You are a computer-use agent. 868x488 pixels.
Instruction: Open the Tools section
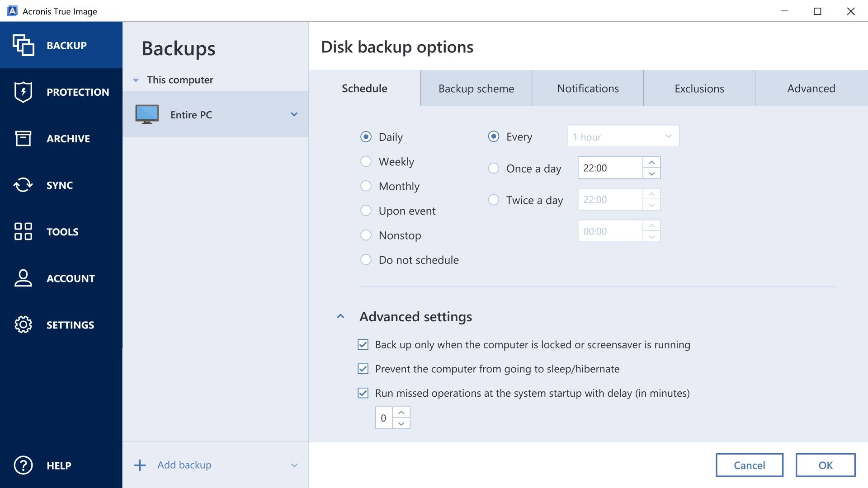tap(61, 231)
